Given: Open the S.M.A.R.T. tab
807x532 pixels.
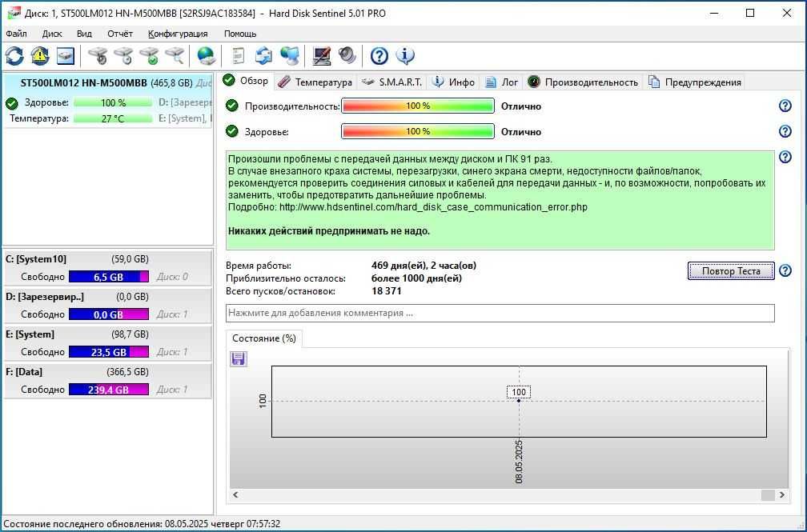Looking at the screenshot, I should 391,82.
